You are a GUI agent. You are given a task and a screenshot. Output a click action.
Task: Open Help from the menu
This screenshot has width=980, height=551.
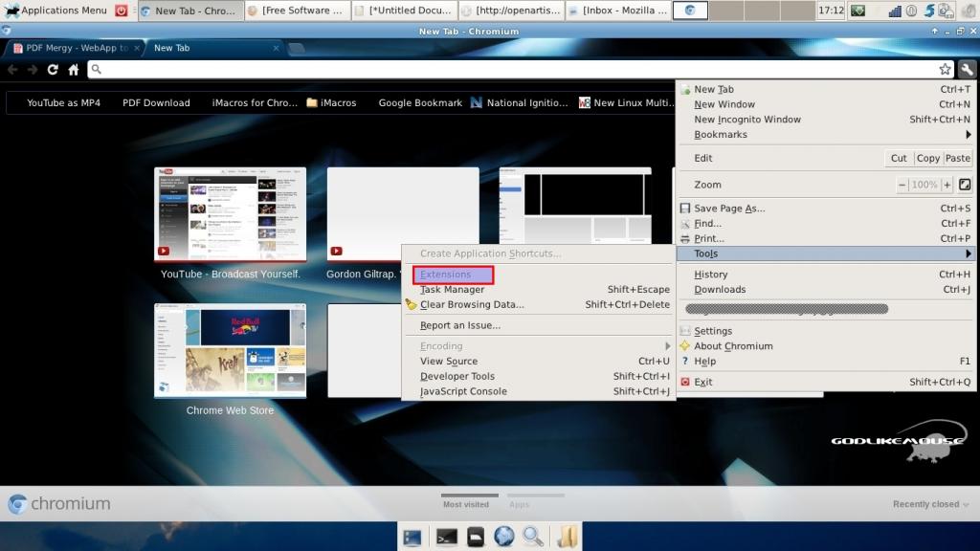(825, 361)
